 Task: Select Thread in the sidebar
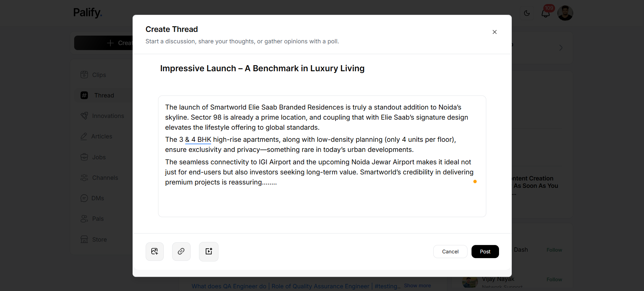(x=104, y=95)
